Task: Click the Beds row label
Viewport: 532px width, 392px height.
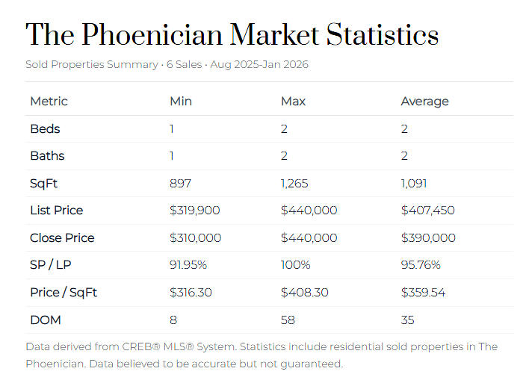Action: 45,129
